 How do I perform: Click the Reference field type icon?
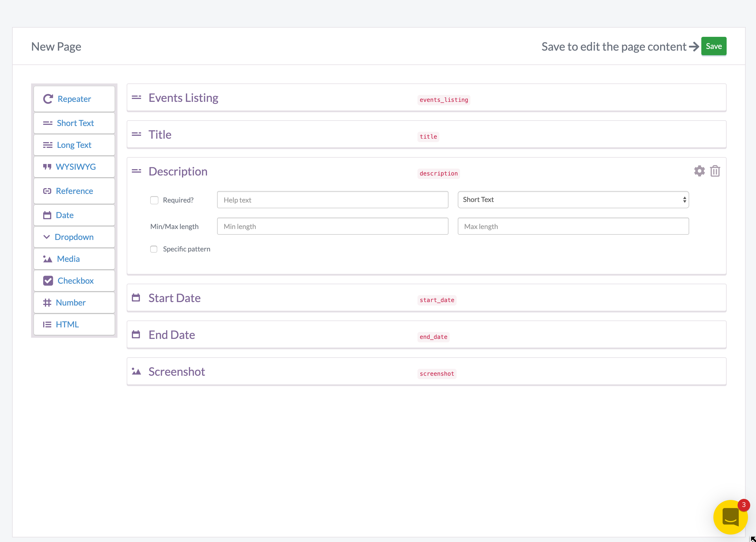pos(47,191)
